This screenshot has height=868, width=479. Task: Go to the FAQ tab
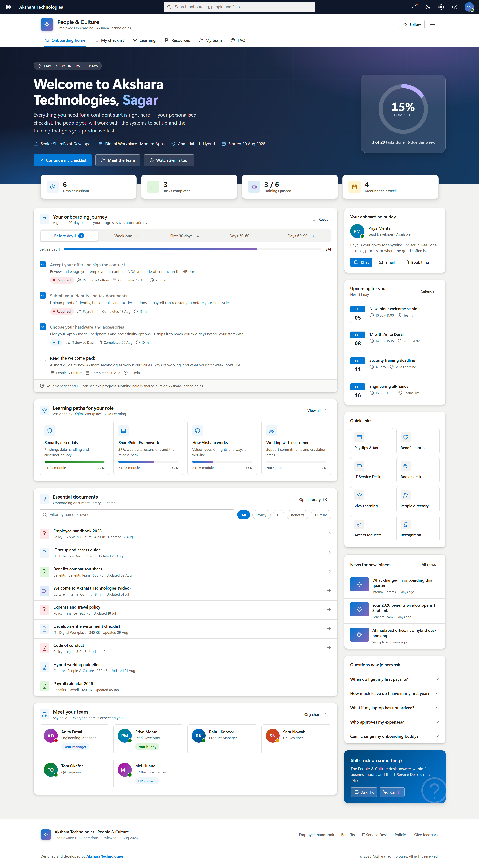point(238,40)
